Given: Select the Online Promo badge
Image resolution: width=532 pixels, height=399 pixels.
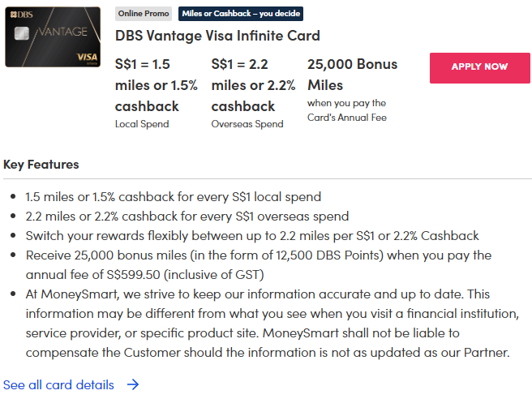Looking at the screenshot, I should point(144,14).
